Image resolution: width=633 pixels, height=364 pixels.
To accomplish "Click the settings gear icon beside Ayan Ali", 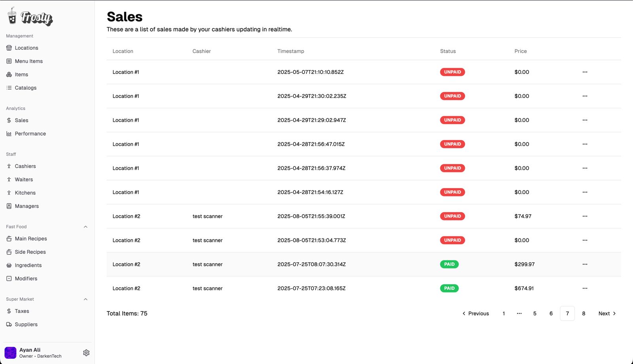I will point(86,353).
